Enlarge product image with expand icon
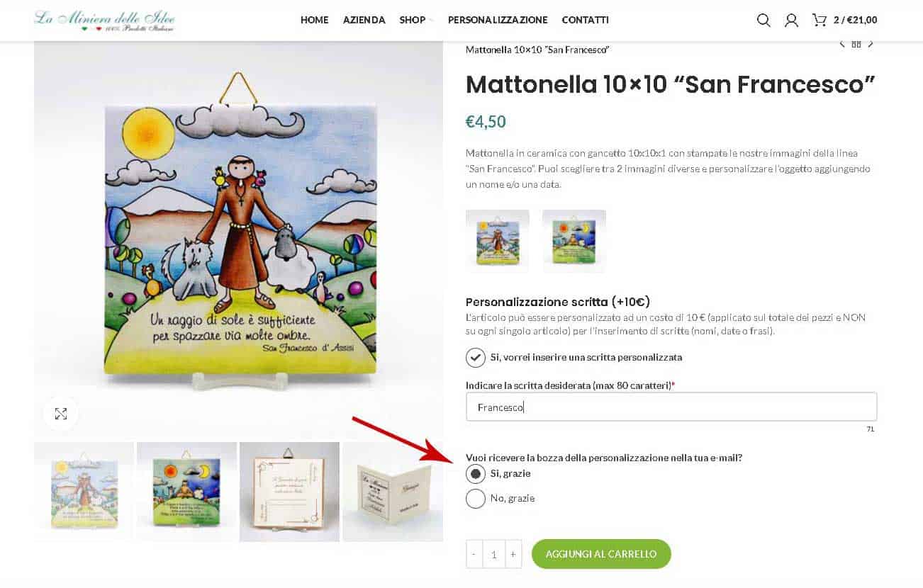 (x=61, y=414)
